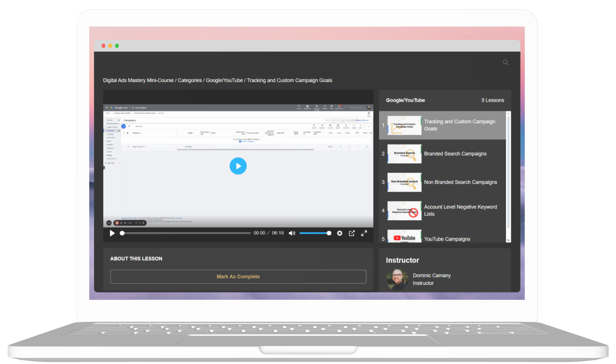The height and width of the screenshot is (364, 616).
Task: Open the Google/YouTube breadcrumb link
Action: (x=224, y=81)
